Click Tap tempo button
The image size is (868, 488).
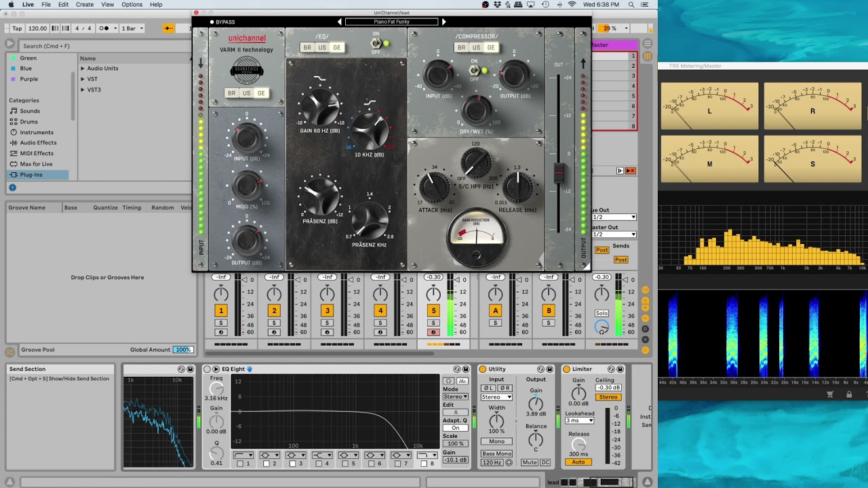tap(17, 28)
